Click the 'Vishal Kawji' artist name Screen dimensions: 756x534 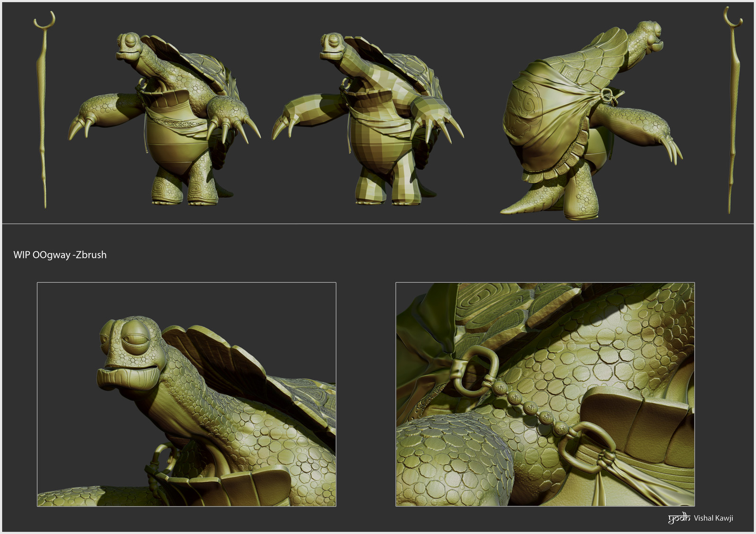tap(713, 518)
